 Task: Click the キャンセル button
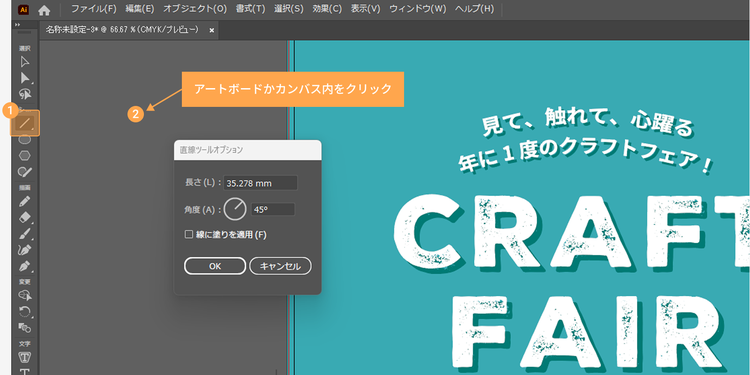click(280, 266)
